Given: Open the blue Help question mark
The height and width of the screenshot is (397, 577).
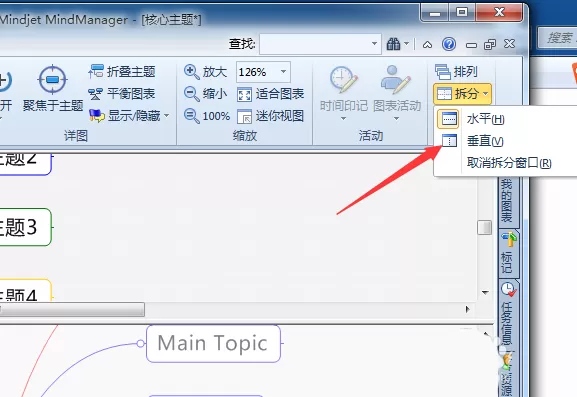Looking at the screenshot, I should [x=449, y=44].
